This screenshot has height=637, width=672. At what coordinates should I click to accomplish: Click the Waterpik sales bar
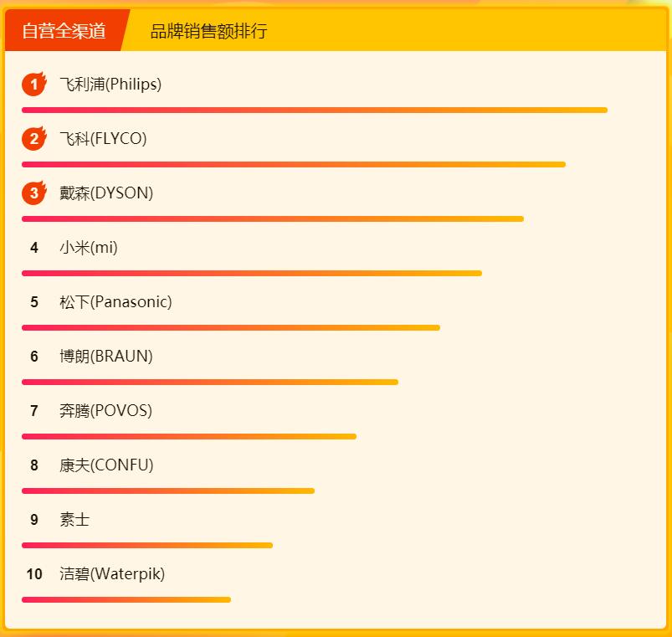pos(126,599)
